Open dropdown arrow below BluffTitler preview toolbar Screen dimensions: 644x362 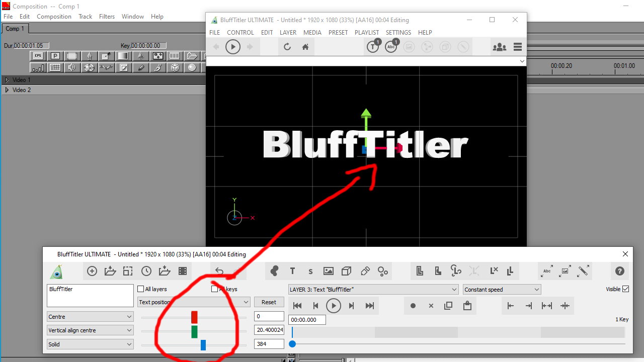pos(522,61)
